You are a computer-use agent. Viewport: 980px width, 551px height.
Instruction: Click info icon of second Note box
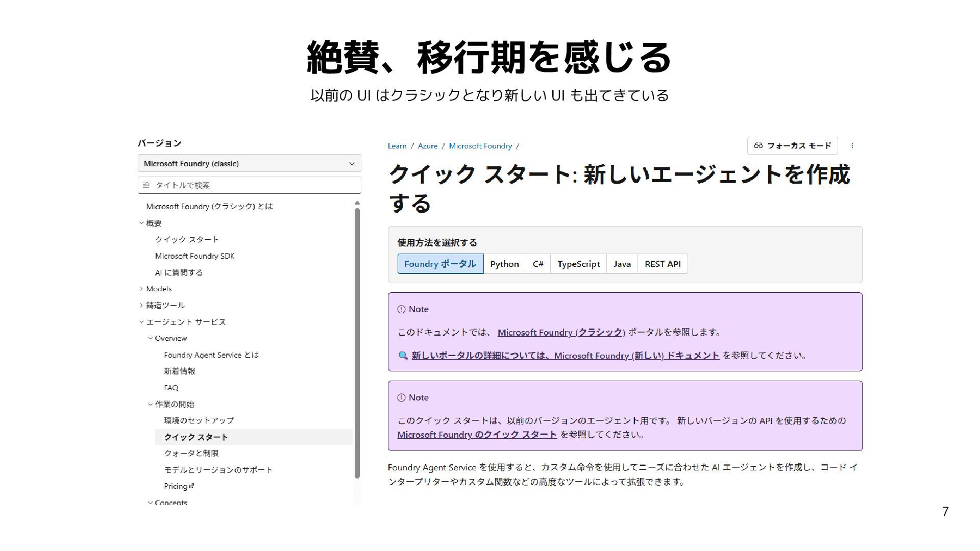(401, 398)
